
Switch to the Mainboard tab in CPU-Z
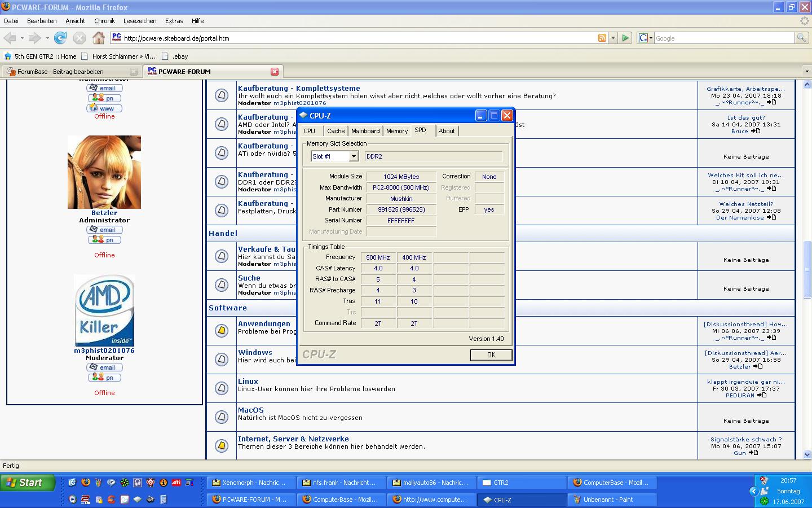point(365,131)
